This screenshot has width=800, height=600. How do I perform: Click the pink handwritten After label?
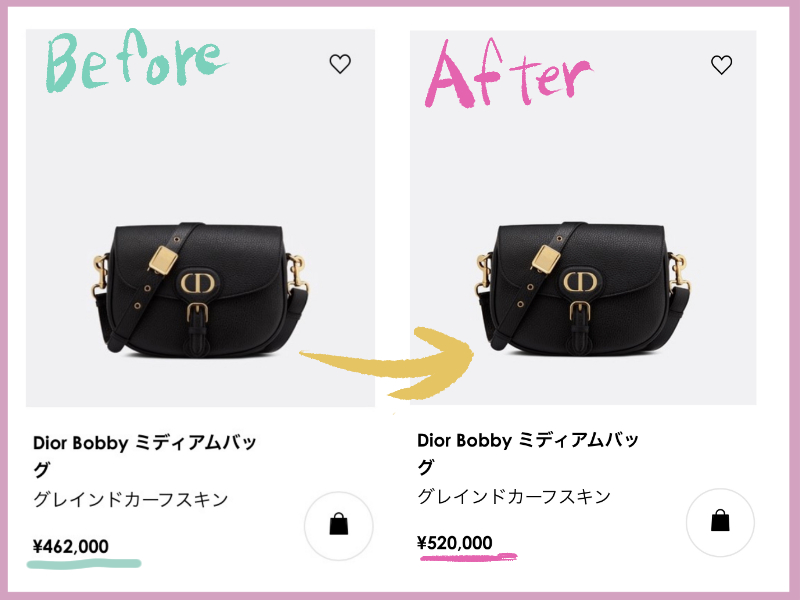pyautogui.click(x=508, y=73)
